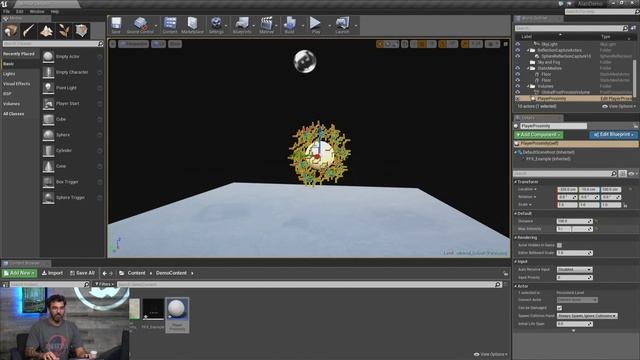
Task: Click the Search Classes input field
Action: 53,44
